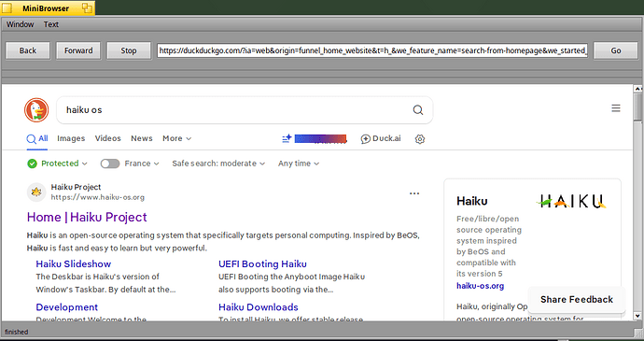Click the 'Haiku Project' site name text
Viewport: 644px width, 341px height.
[x=76, y=187]
